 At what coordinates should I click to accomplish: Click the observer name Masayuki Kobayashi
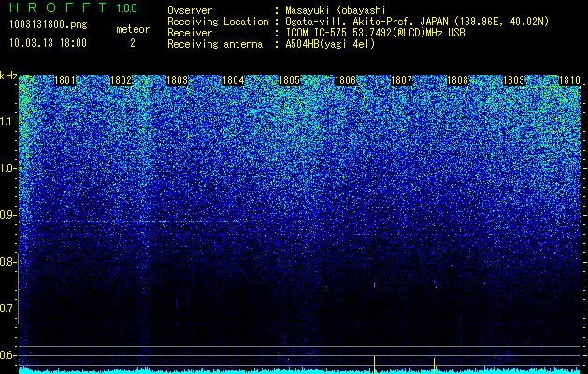336,10
